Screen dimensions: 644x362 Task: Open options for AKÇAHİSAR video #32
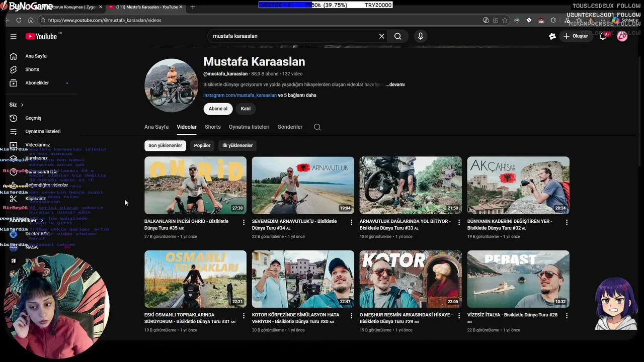pos(567,222)
